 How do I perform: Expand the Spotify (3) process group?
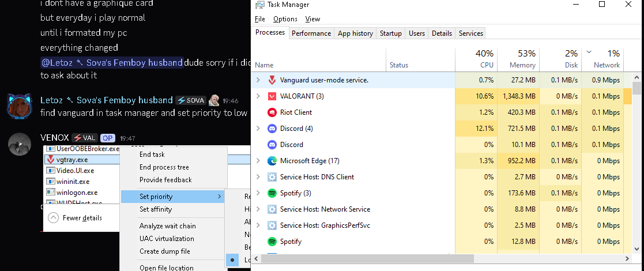tap(258, 193)
